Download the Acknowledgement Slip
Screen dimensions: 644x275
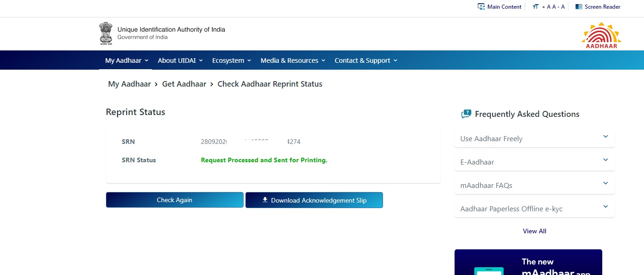pos(314,200)
